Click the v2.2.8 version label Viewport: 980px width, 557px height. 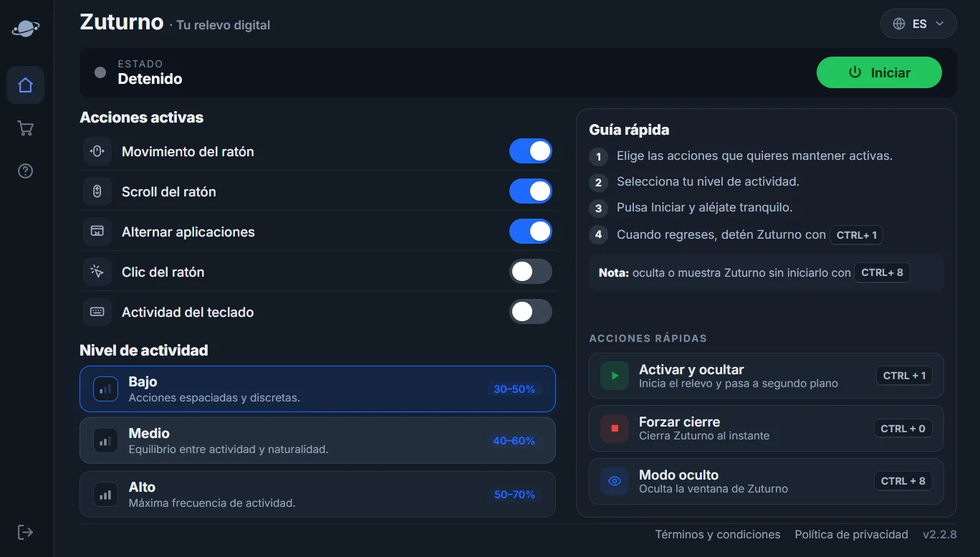click(x=940, y=535)
